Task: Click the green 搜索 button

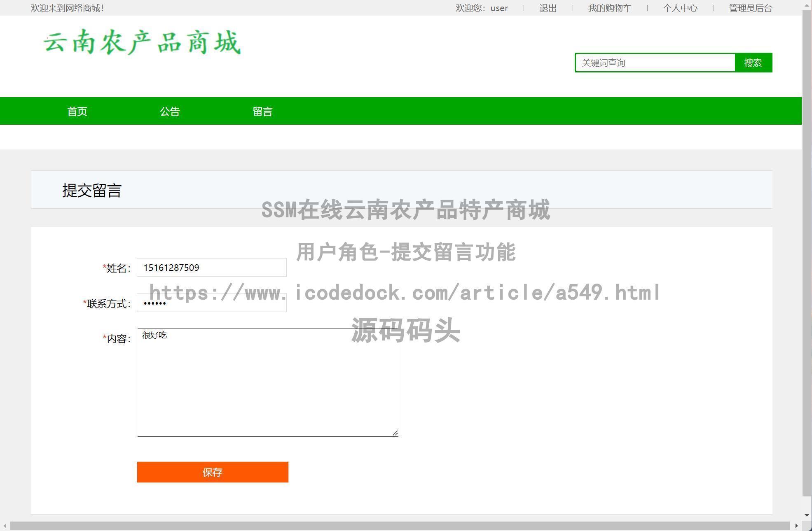Action: [753, 63]
